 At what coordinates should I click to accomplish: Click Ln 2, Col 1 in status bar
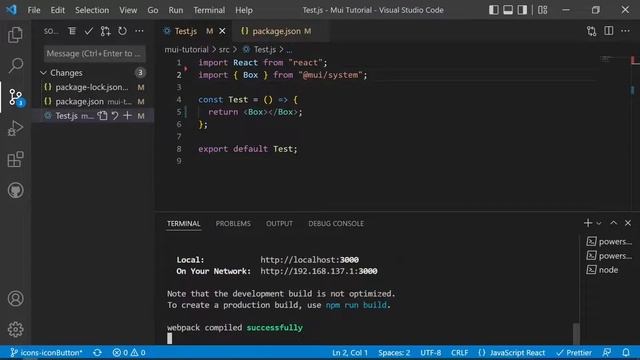point(350,353)
